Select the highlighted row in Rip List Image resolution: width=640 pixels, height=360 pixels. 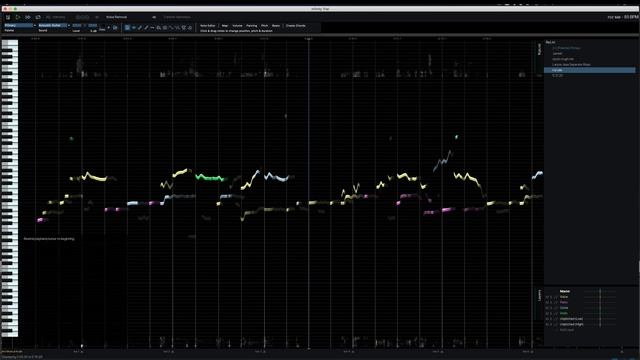[589, 70]
